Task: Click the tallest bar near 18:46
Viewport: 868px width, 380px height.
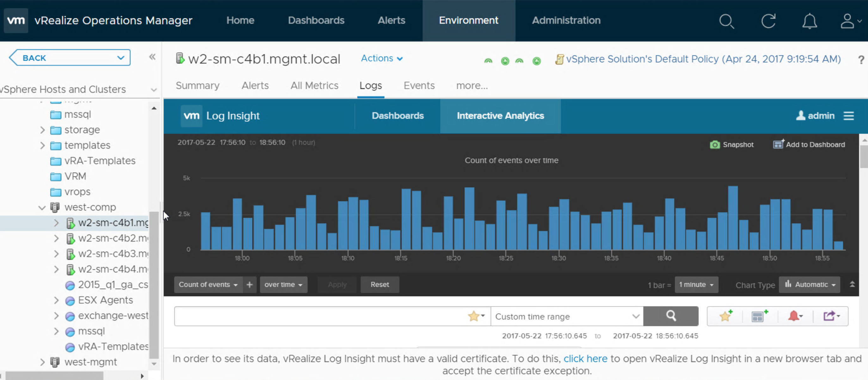Action: point(733,218)
